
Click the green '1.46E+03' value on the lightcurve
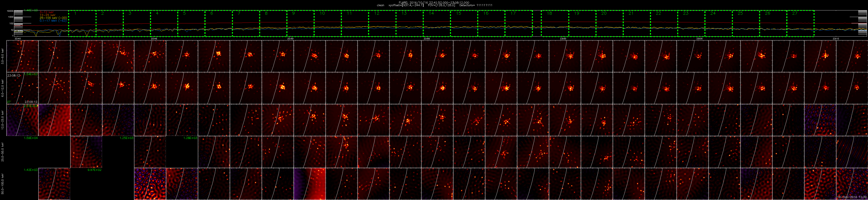pyautogui.click(x=31, y=10)
